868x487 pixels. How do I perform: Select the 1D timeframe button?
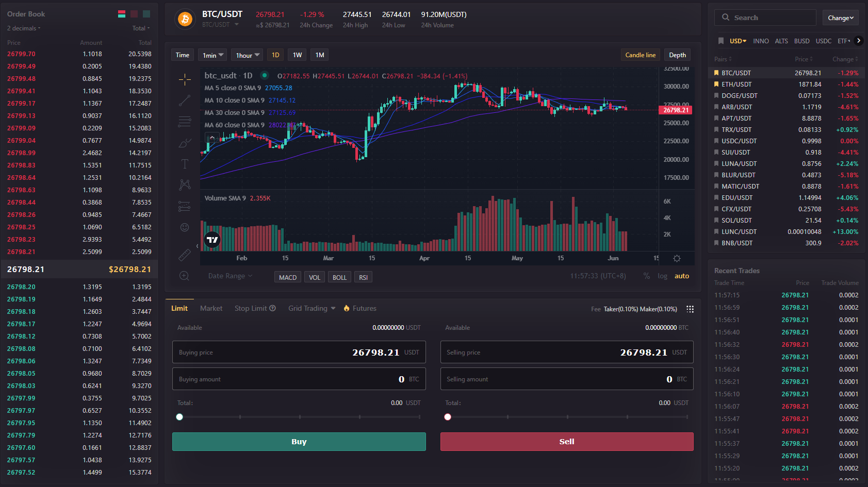coord(275,55)
